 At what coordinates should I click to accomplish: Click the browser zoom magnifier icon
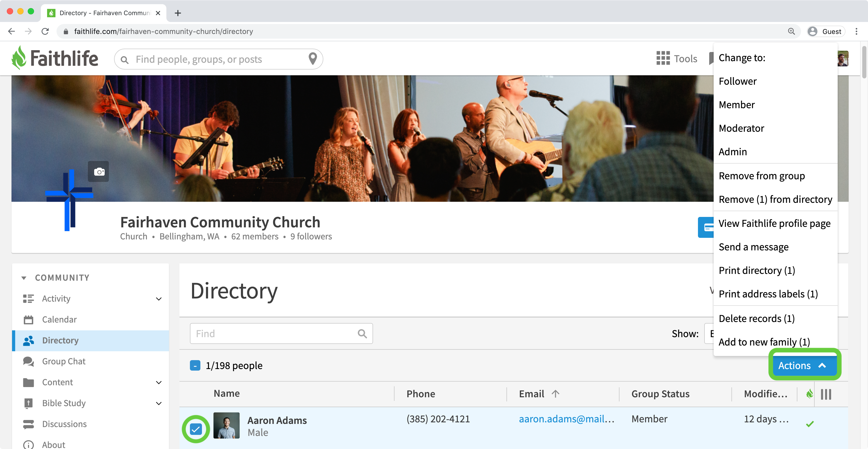791,31
